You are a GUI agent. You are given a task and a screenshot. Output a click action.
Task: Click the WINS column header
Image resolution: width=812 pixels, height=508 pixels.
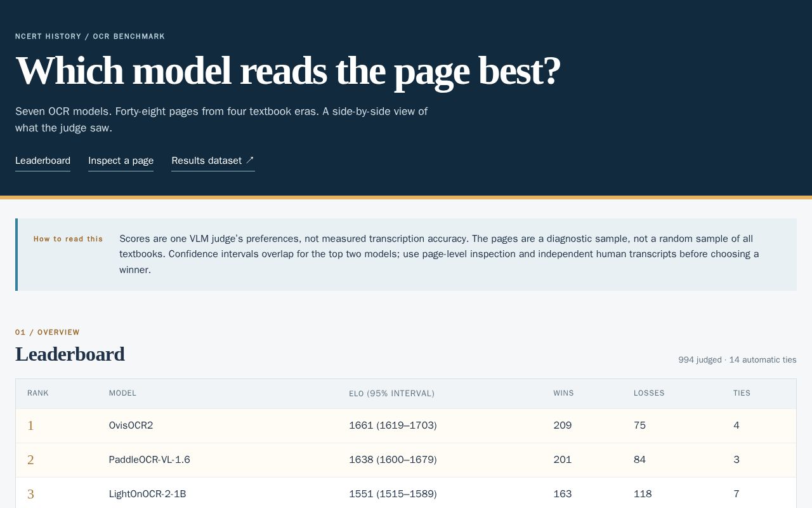pyautogui.click(x=563, y=393)
